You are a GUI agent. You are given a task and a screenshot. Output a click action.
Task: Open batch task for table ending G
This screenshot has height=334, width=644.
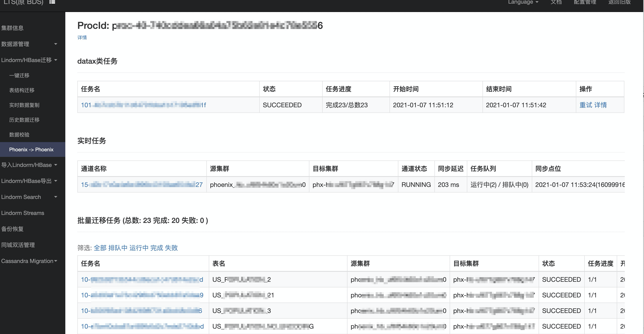[x=142, y=326]
